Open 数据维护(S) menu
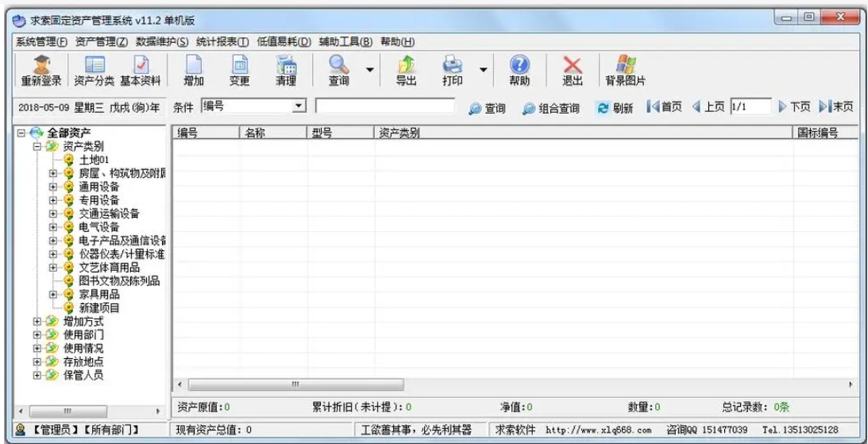The height and width of the screenshot is (444, 868). [162, 42]
